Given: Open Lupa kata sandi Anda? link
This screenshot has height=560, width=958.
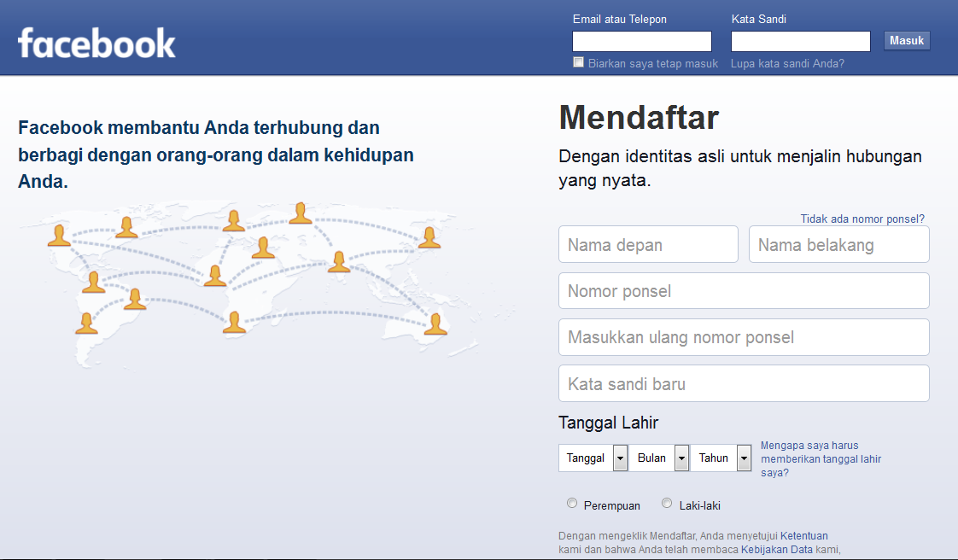Looking at the screenshot, I should tap(787, 63).
